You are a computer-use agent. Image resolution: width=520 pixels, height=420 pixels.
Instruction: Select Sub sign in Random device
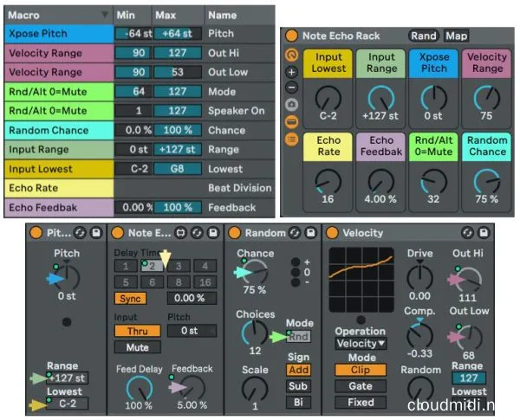coord(298,386)
